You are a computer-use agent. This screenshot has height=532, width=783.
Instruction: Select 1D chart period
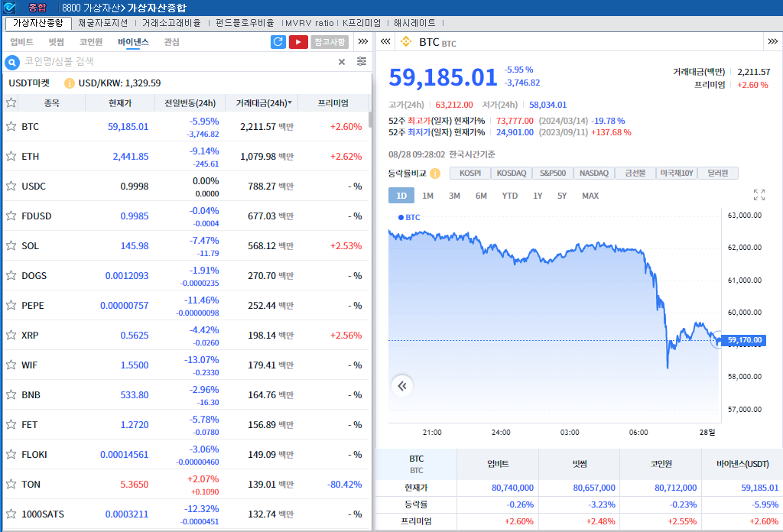click(401, 196)
